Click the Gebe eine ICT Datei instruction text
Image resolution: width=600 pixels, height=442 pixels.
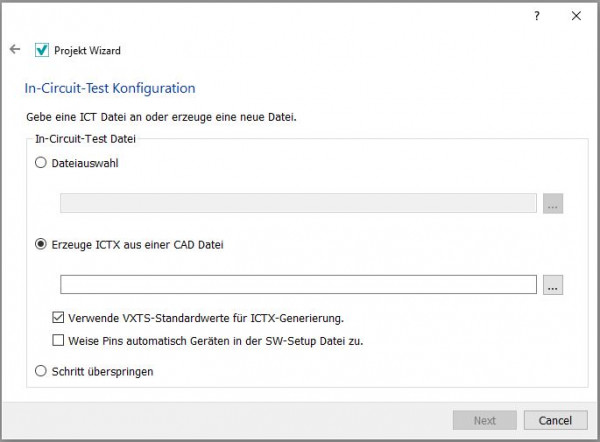tap(160, 117)
